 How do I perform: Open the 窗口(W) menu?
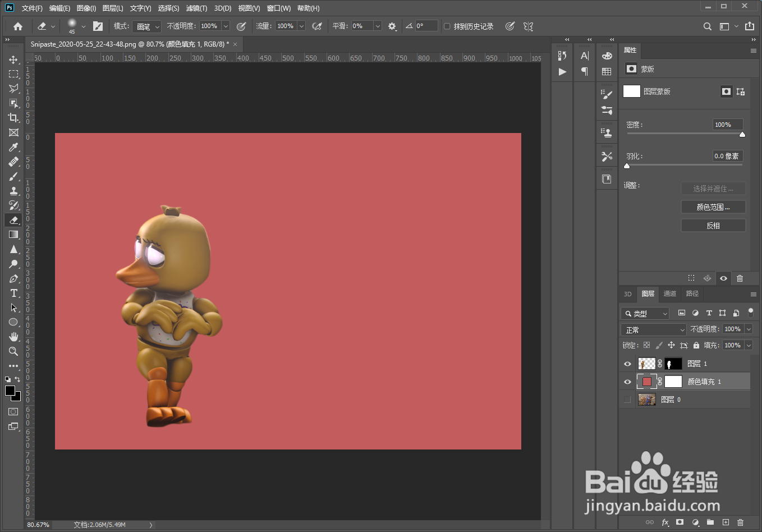(279, 8)
